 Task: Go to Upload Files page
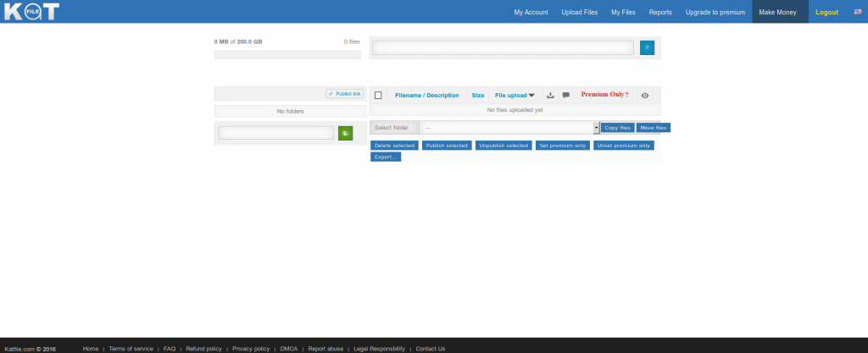[580, 12]
